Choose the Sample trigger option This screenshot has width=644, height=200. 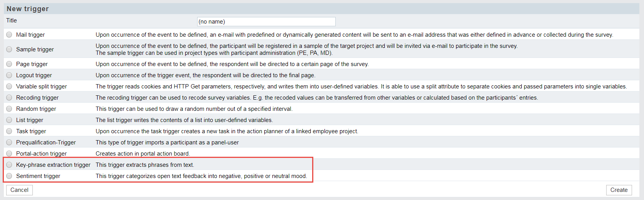click(9, 49)
